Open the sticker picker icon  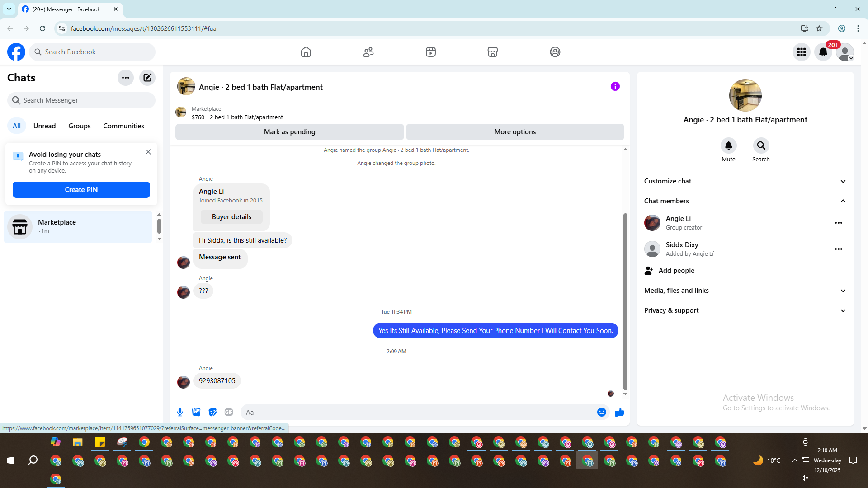[212, 412]
